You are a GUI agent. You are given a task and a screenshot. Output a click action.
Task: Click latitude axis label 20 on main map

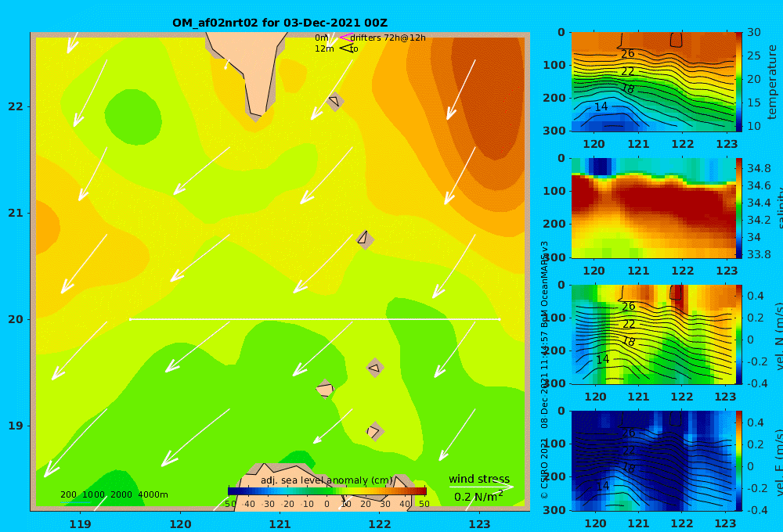(x=16, y=319)
